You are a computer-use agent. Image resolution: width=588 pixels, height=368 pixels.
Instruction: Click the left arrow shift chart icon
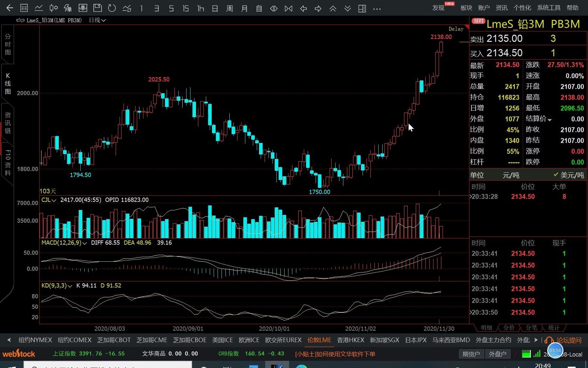[303, 8]
